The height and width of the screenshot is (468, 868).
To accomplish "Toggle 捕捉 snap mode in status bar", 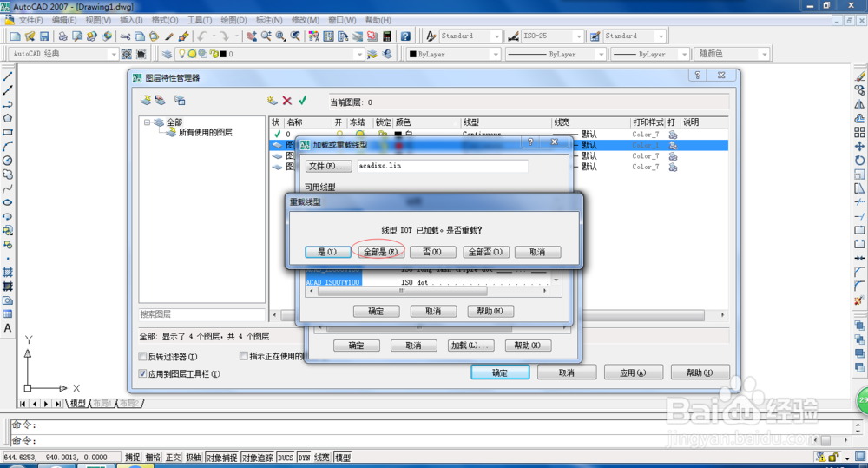I will (x=132, y=458).
